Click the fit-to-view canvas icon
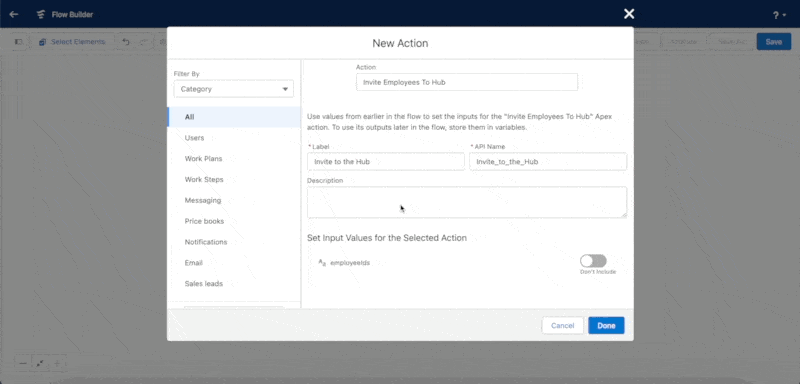 coord(40,363)
